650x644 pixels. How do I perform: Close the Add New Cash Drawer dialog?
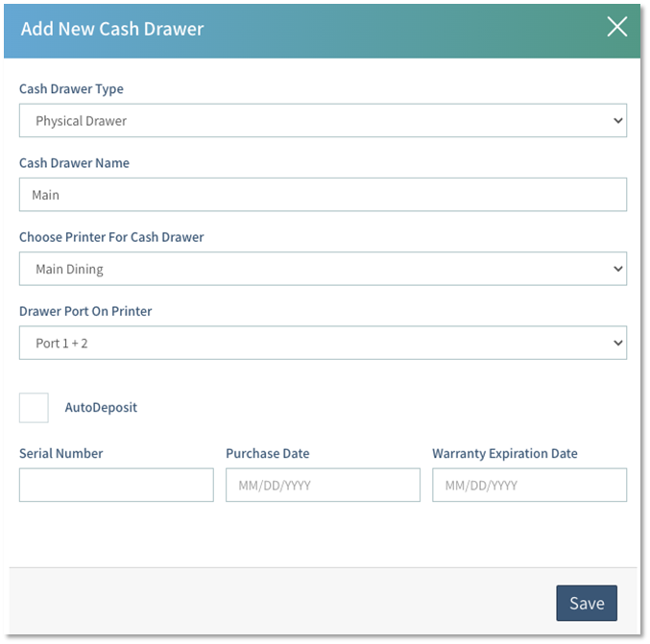(616, 27)
